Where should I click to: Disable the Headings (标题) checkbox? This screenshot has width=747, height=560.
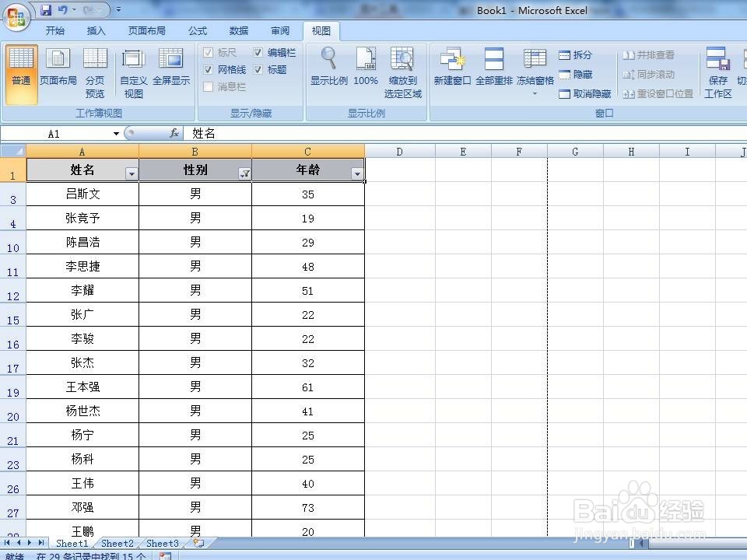pos(259,69)
